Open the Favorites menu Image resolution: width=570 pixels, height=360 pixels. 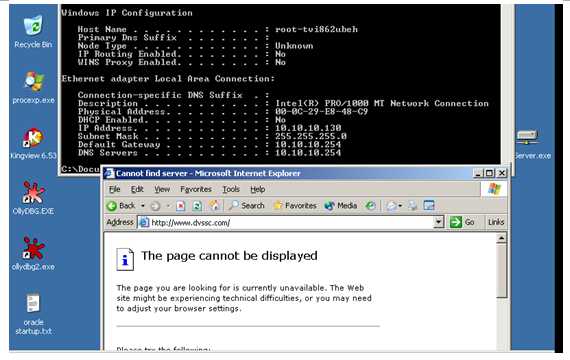[196, 189]
